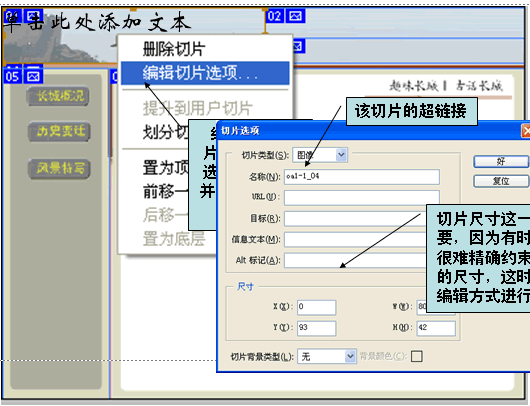Screen dimensions: 530x406
Task: Click the slice 05 number badge
Action: 13,76
